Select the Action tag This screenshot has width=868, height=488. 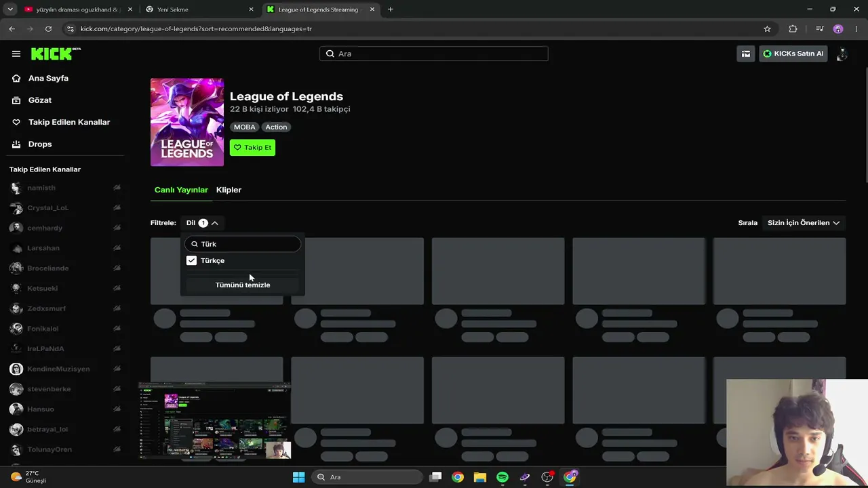(276, 127)
